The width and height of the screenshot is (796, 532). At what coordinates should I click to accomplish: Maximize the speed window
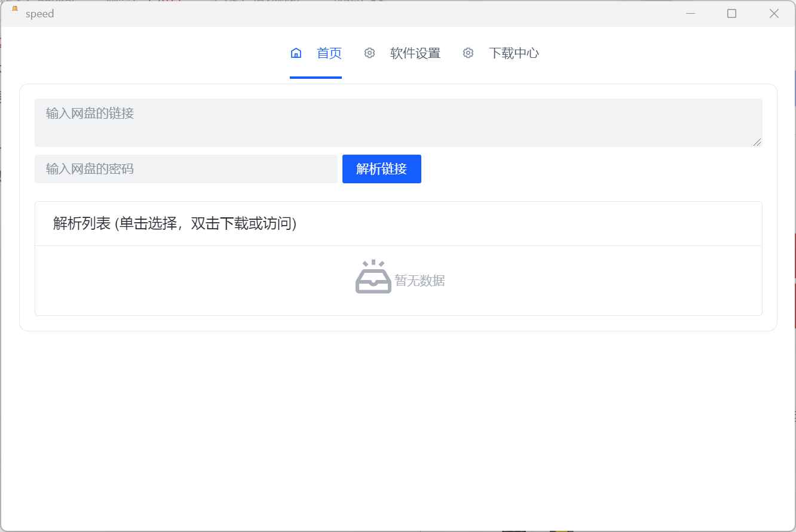pyautogui.click(x=731, y=13)
